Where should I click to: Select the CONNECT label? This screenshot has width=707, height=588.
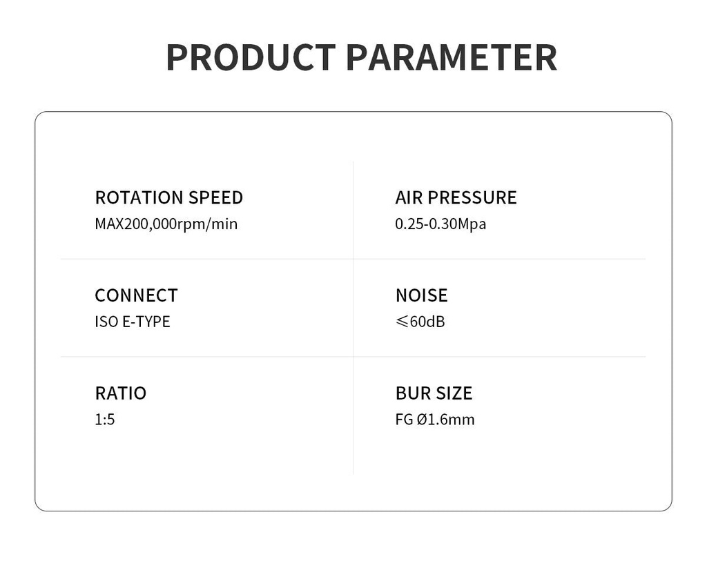coord(136,295)
